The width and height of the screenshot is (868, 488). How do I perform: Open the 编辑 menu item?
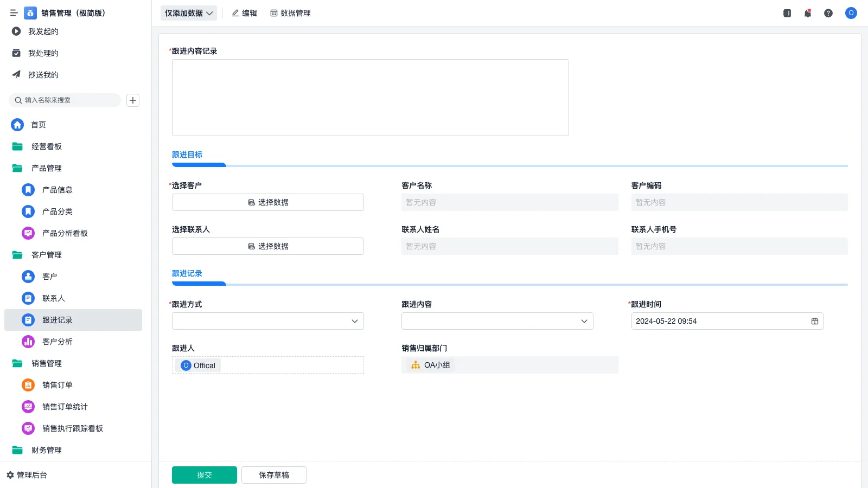[x=245, y=13]
